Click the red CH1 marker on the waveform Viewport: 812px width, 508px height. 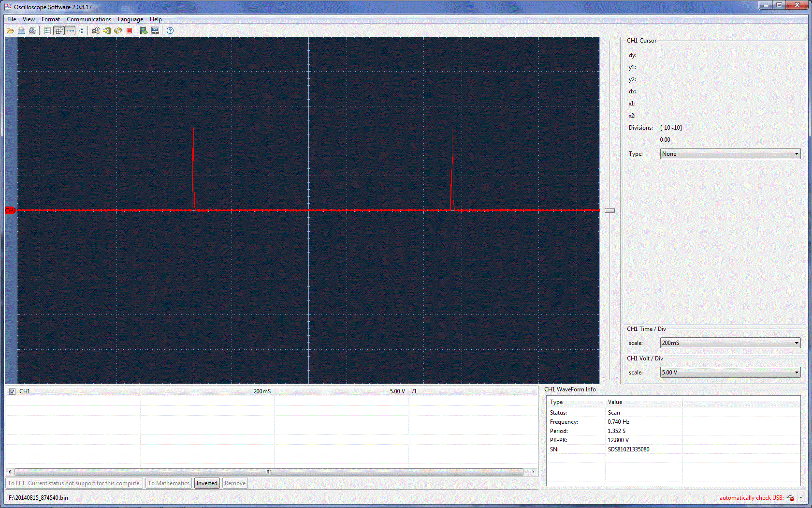click(x=10, y=210)
